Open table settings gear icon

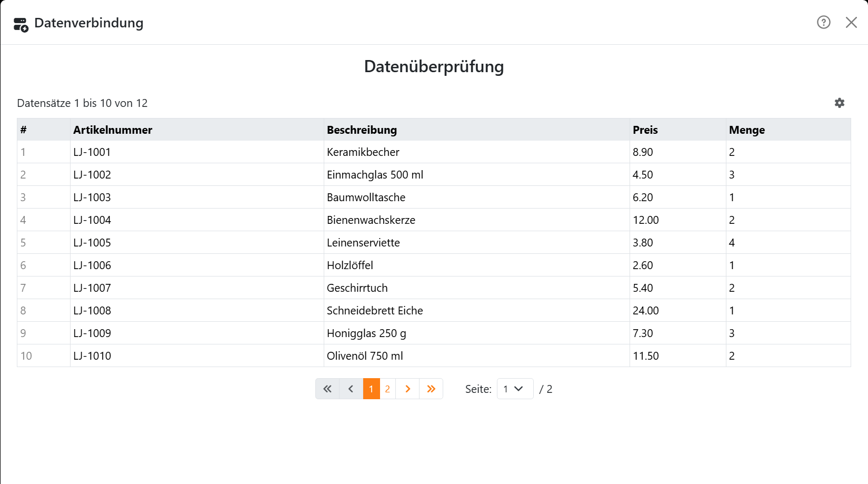pos(840,103)
